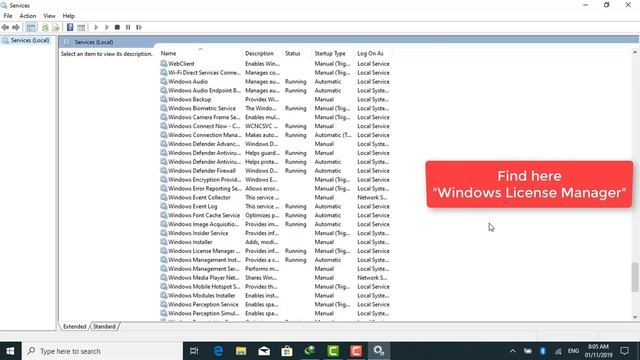This screenshot has height=360, width=640.
Task: Select the Wi-Fi Direct Services Connection row
Action: click(275, 73)
